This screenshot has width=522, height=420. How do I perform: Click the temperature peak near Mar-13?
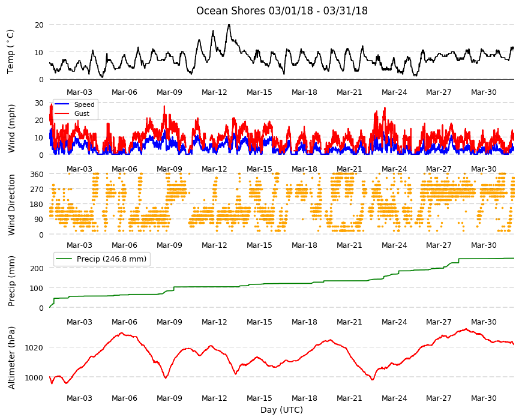(x=229, y=25)
